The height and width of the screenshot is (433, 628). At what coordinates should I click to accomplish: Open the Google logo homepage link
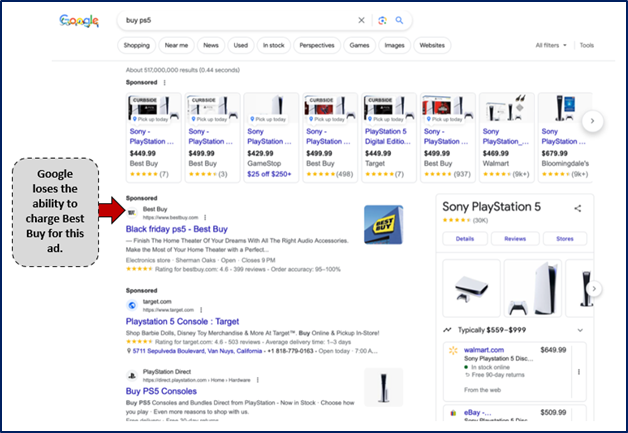click(79, 21)
